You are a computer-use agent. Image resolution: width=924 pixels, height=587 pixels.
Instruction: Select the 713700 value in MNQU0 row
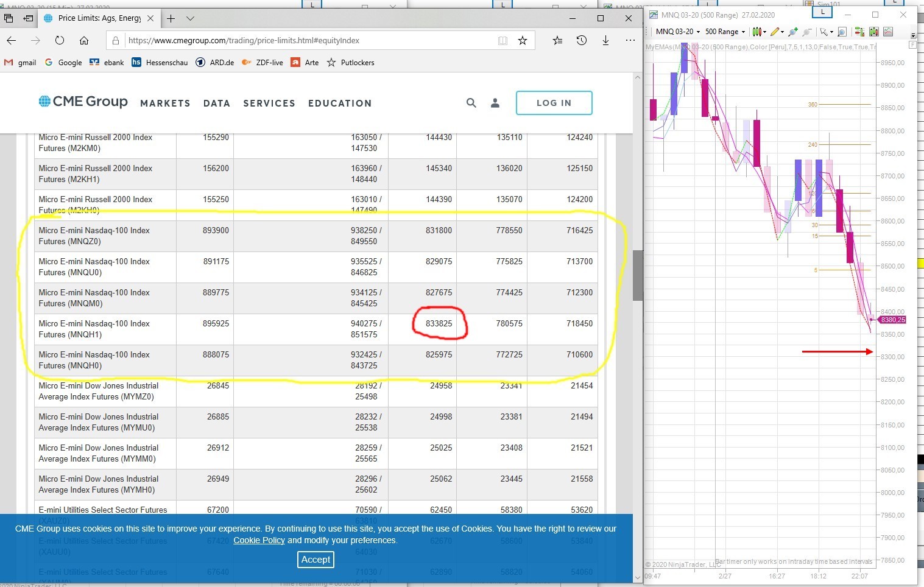coord(579,261)
